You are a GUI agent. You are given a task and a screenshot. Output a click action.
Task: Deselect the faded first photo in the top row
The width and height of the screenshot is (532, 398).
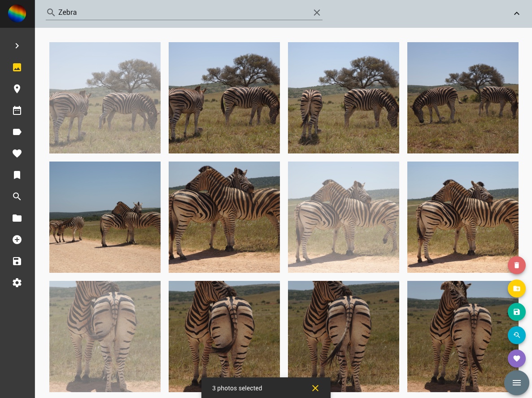coord(105,98)
